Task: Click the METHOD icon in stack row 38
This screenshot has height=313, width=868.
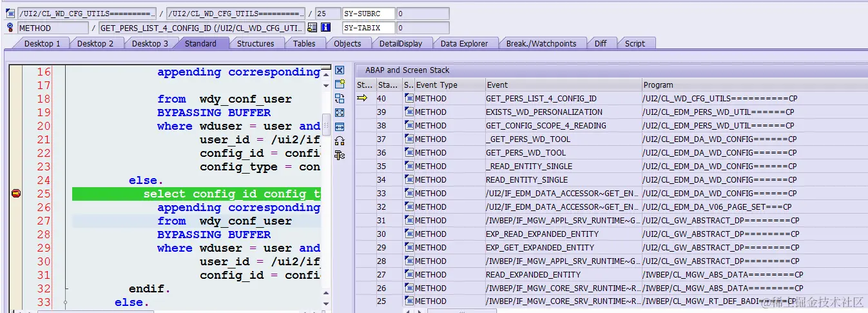Action: coord(409,125)
